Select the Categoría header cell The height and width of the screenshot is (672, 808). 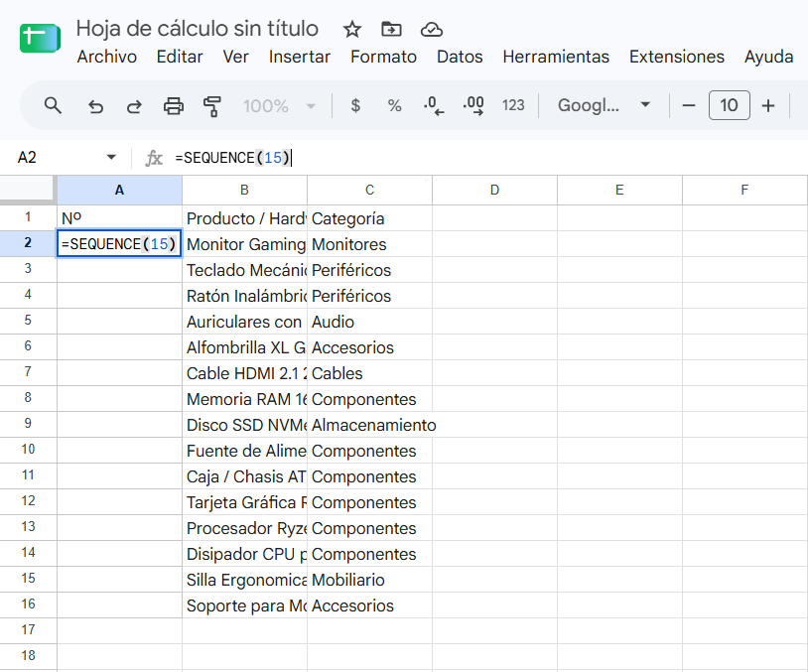pos(369,218)
